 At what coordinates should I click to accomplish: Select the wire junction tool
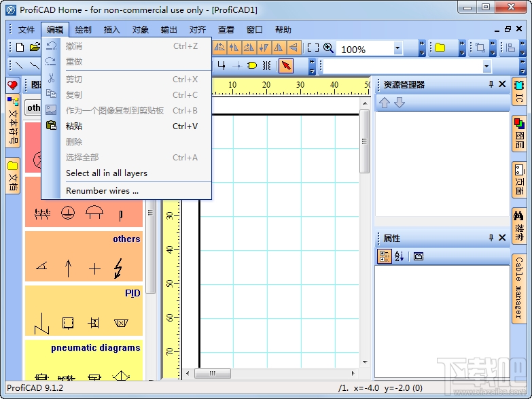tap(221, 65)
